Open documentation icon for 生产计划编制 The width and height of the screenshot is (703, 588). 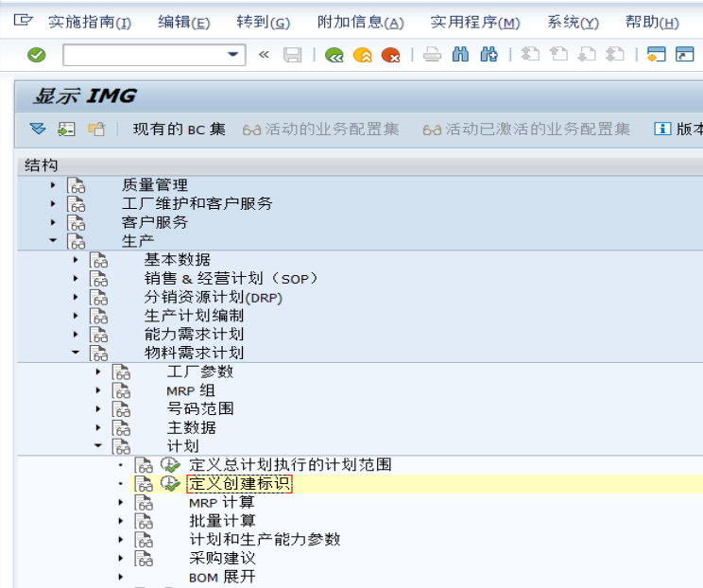point(98,316)
